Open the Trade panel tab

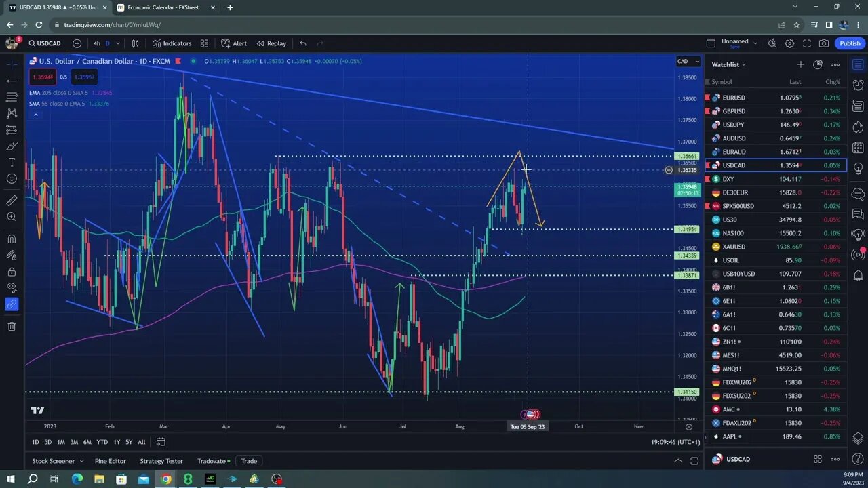pyautogui.click(x=249, y=461)
